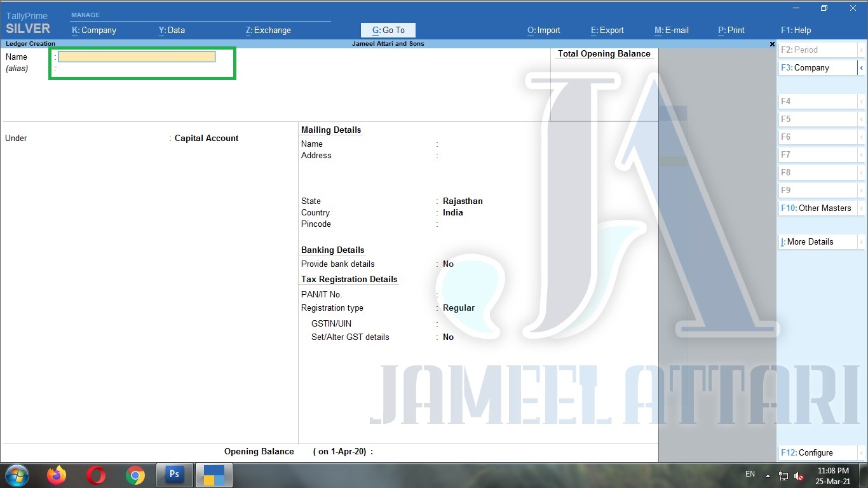Open the Windows Start menu
868x488 pixels.
(17, 475)
